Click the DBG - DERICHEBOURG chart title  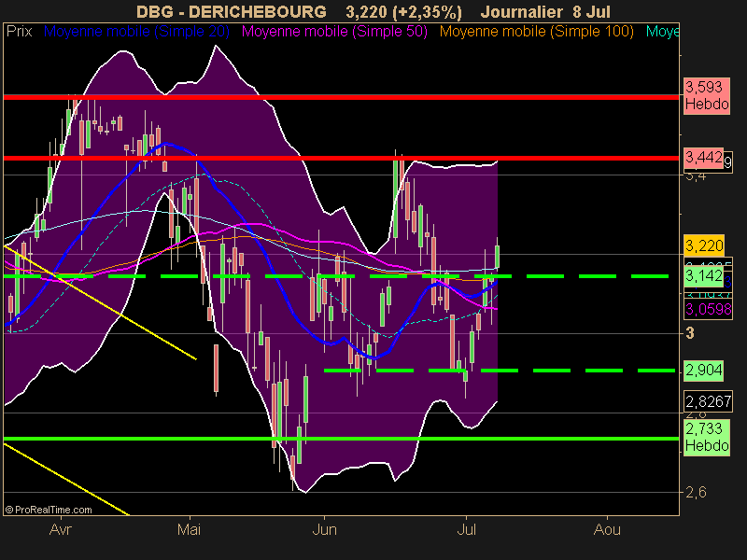point(232,11)
